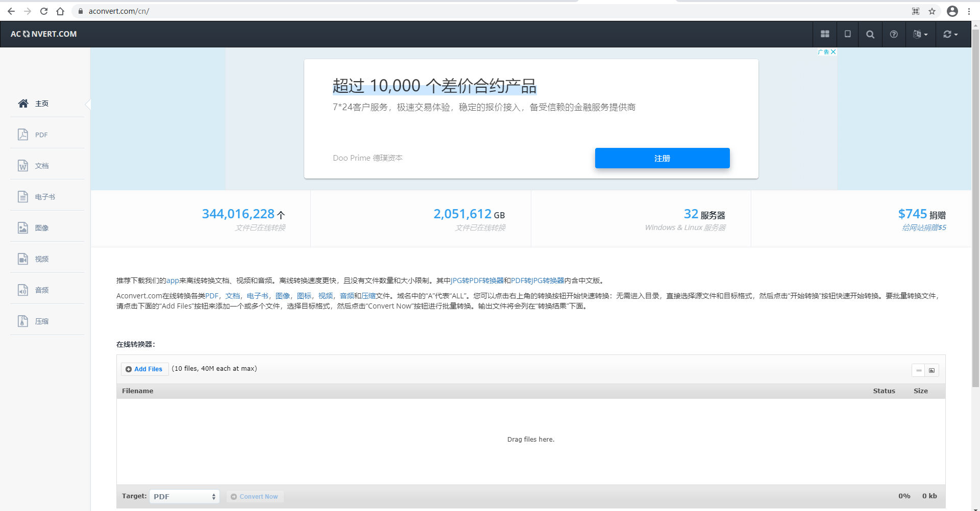Switch to thumbnail view in uploader
Image resolution: width=980 pixels, height=511 pixels.
click(x=932, y=371)
